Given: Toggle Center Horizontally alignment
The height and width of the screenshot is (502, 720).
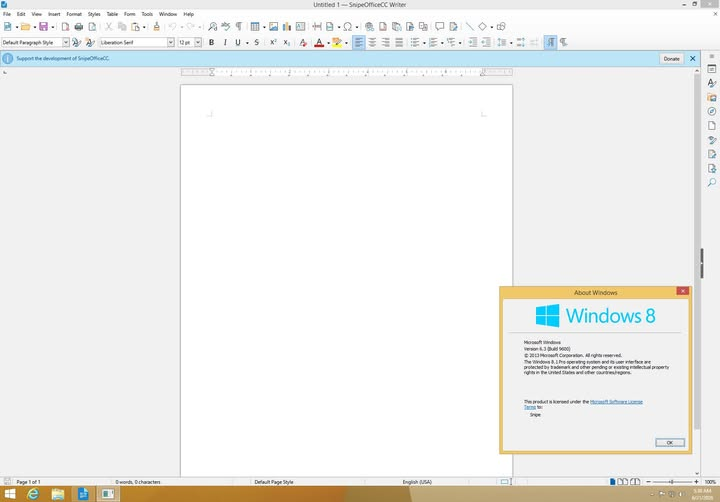Looking at the screenshot, I should (x=372, y=42).
